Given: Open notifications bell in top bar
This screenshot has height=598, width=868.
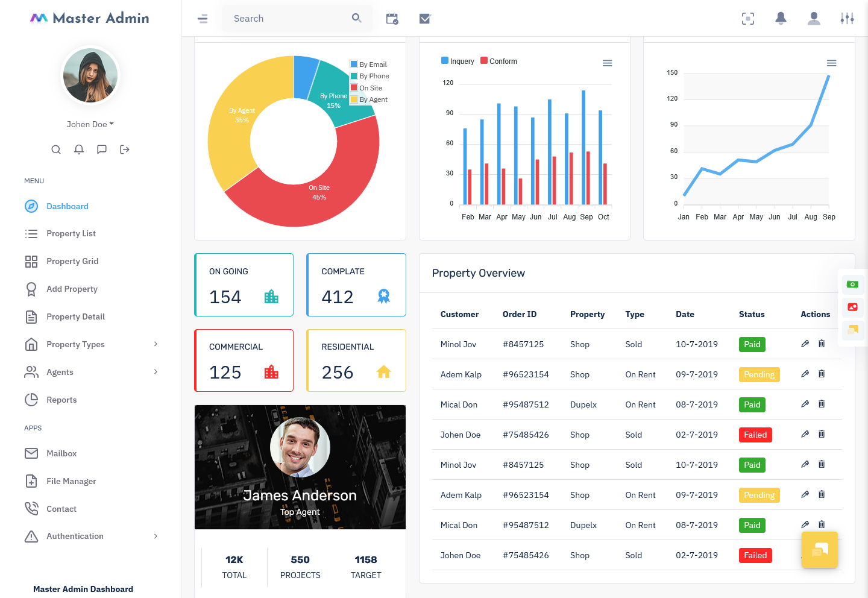Looking at the screenshot, I should click(781, 19).
